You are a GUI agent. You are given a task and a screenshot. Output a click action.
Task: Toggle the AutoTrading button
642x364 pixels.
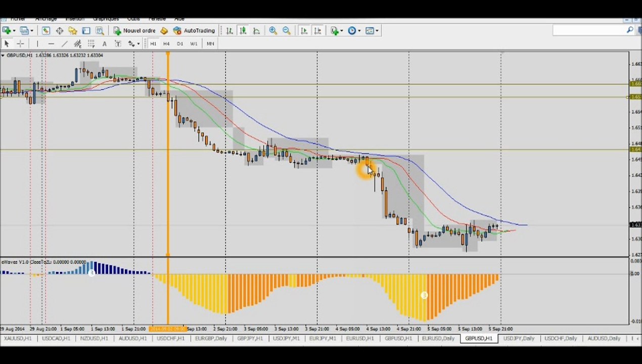[194, 31]
